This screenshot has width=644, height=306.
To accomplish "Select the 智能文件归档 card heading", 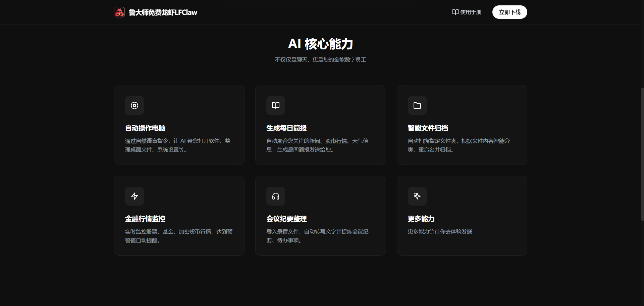I will (x=428, y=128).
